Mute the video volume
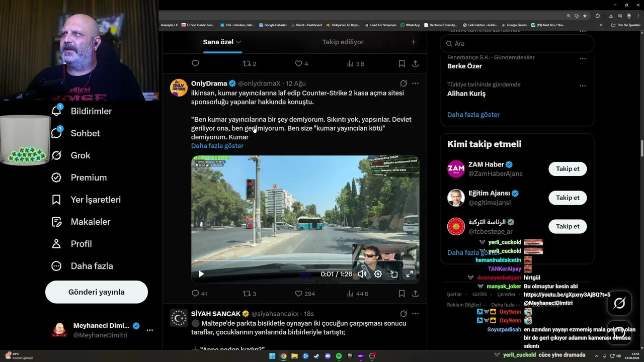The image size is (644, 362). tap(362, 274)
